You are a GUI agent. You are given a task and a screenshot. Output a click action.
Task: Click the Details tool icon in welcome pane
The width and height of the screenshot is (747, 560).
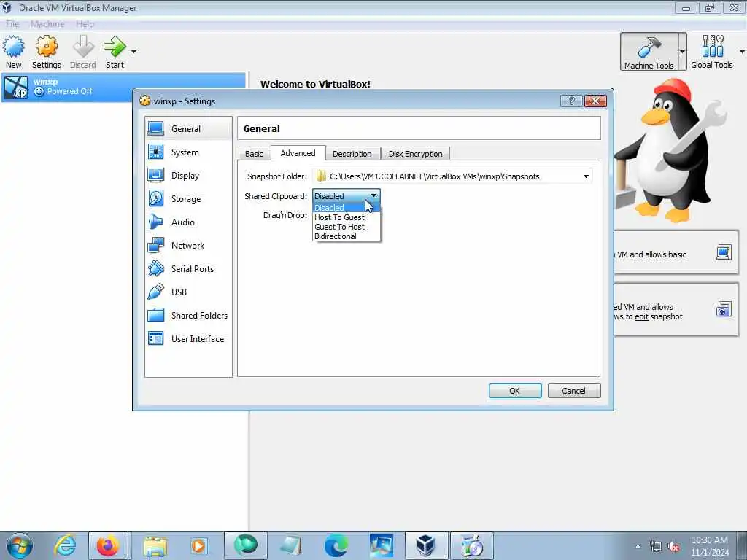coord(724,252)
